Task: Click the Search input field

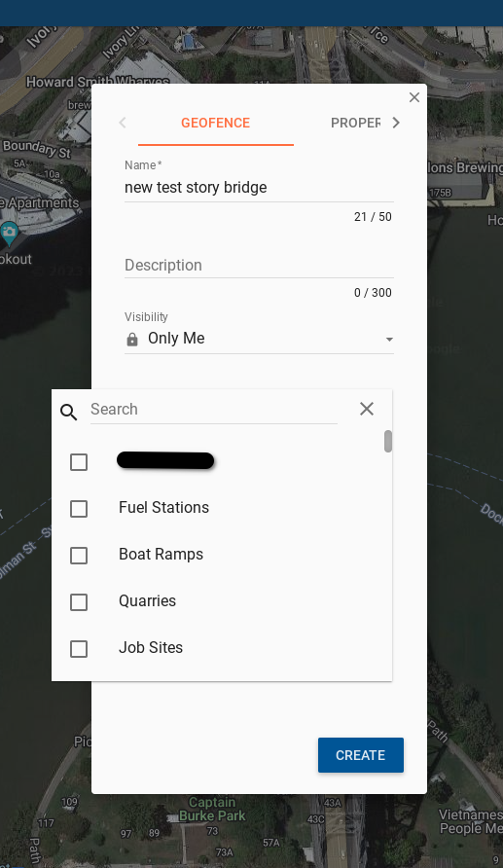Action: [214, 410]
